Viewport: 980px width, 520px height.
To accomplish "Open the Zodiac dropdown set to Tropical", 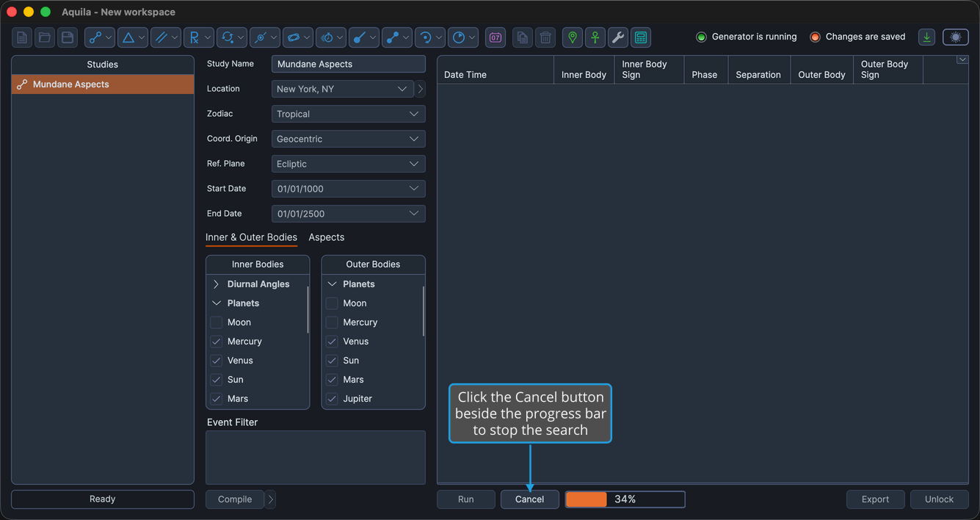I will (349, 114).
